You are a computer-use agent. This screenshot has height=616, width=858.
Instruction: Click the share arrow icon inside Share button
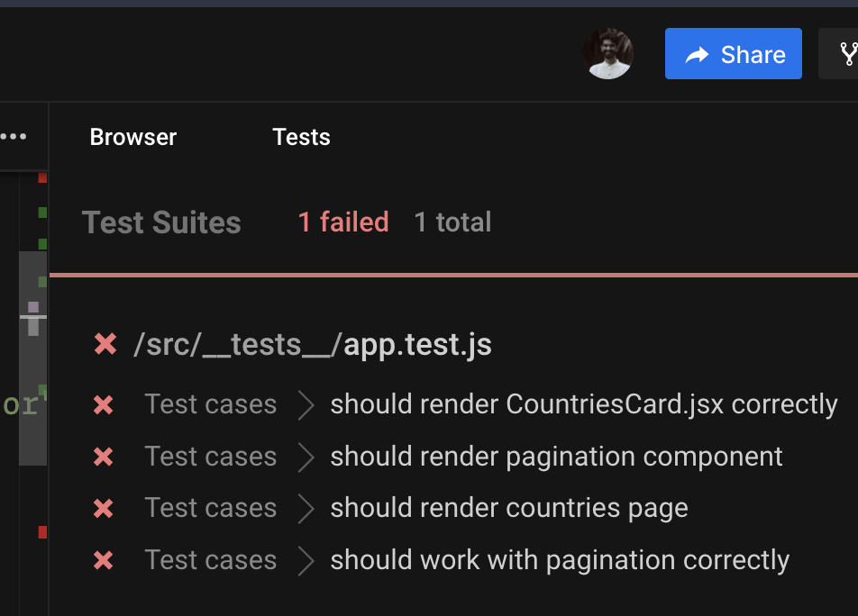[x=698, y=54]
